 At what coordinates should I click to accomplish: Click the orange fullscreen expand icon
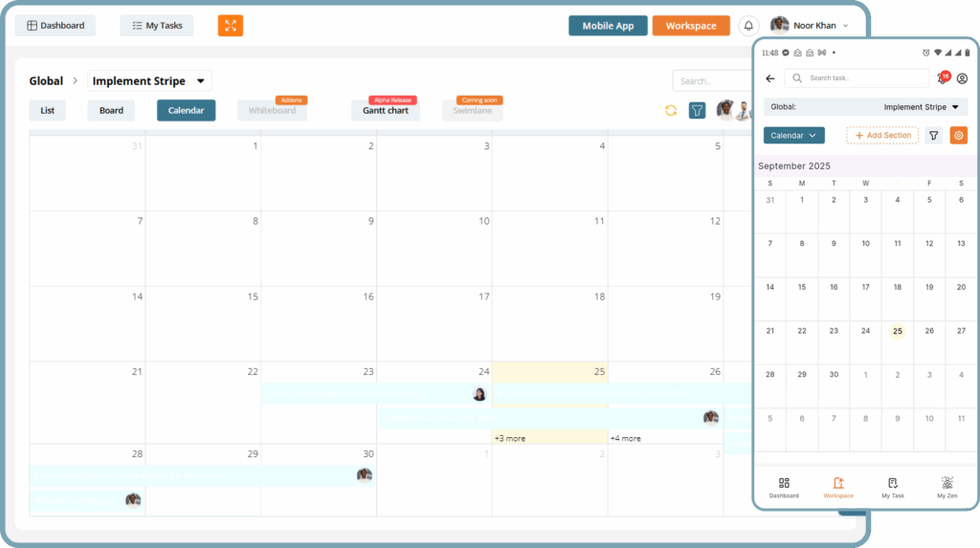[231, 26]
